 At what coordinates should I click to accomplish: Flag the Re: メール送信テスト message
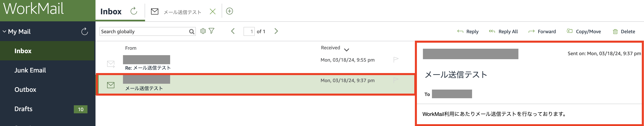(x=396, y=60)
